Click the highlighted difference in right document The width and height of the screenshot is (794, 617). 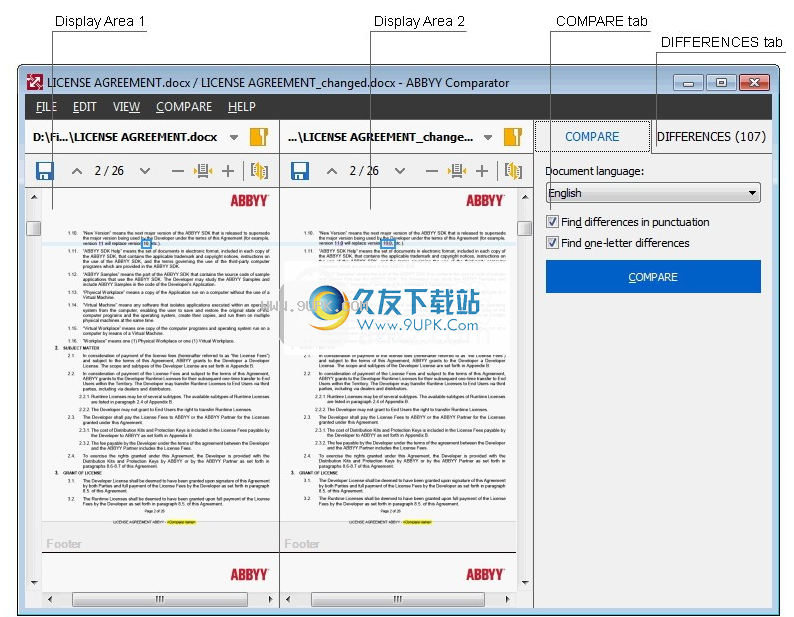pyautogui.click(x=387, y=244)
